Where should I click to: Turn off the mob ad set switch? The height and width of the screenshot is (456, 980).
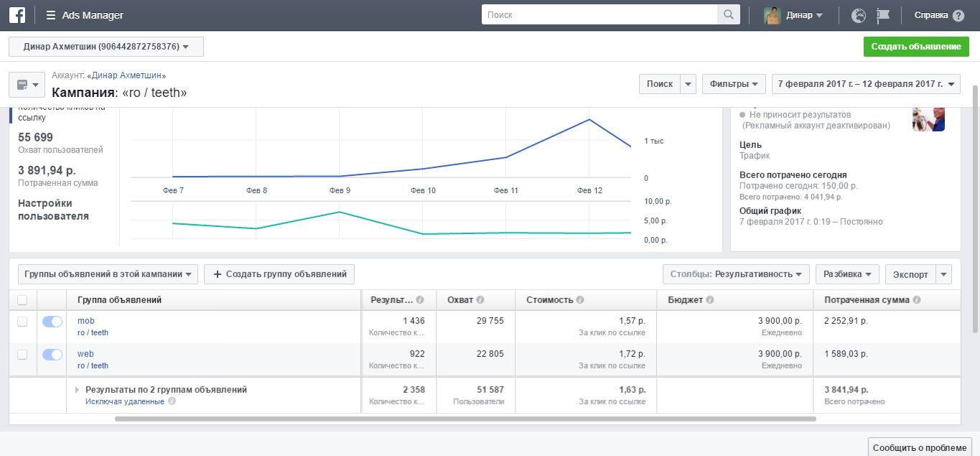(x=52, y=322)
